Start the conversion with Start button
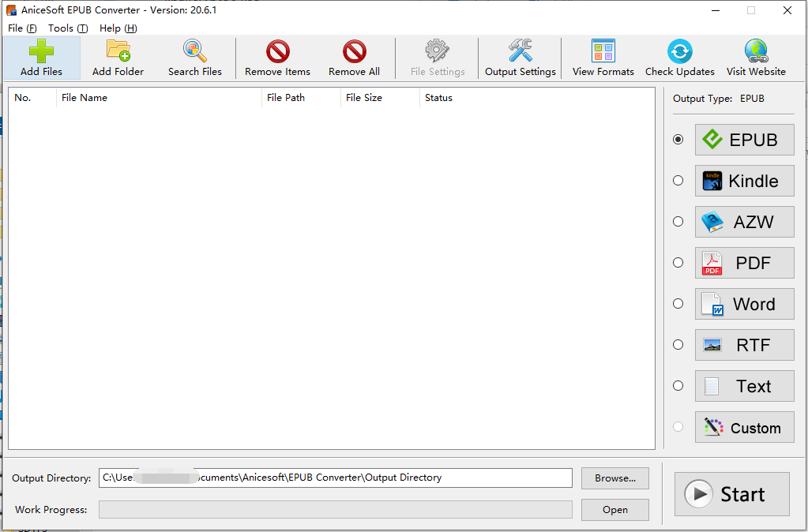Image resolution: width=808 pixels, height=532 pixels. pyautogui.click(x=731, y=494)
